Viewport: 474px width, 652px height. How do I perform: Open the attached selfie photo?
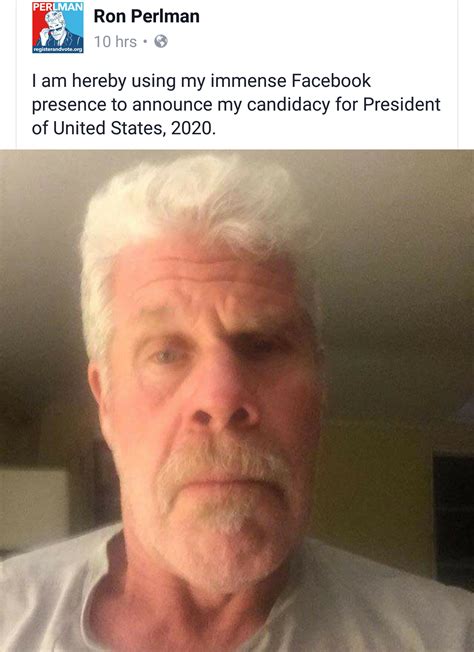click(x=237, y=400)
